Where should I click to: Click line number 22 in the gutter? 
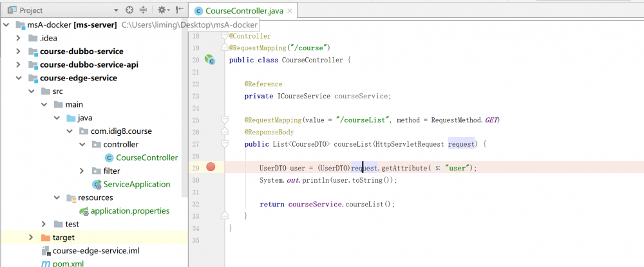point(196,84)
